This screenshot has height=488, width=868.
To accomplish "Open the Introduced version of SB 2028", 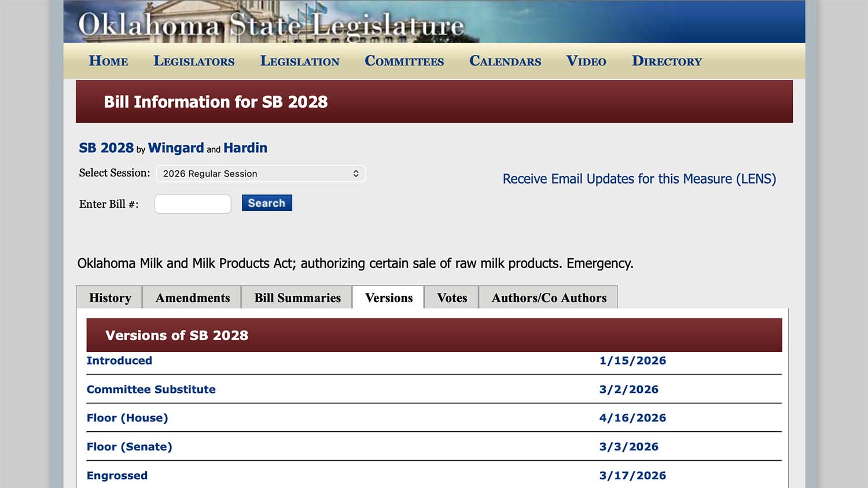I will point(119,360).
